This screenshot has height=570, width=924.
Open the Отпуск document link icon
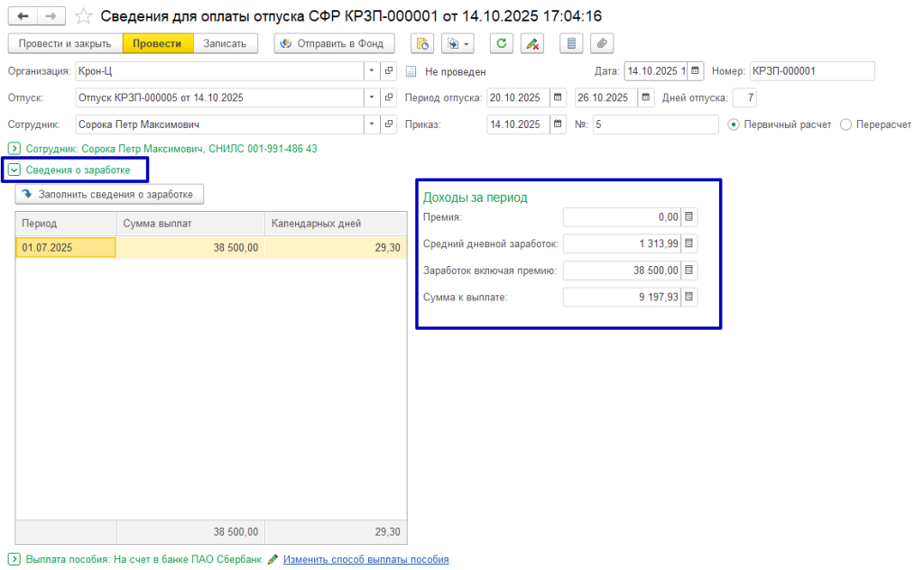[x=389, y=97]
